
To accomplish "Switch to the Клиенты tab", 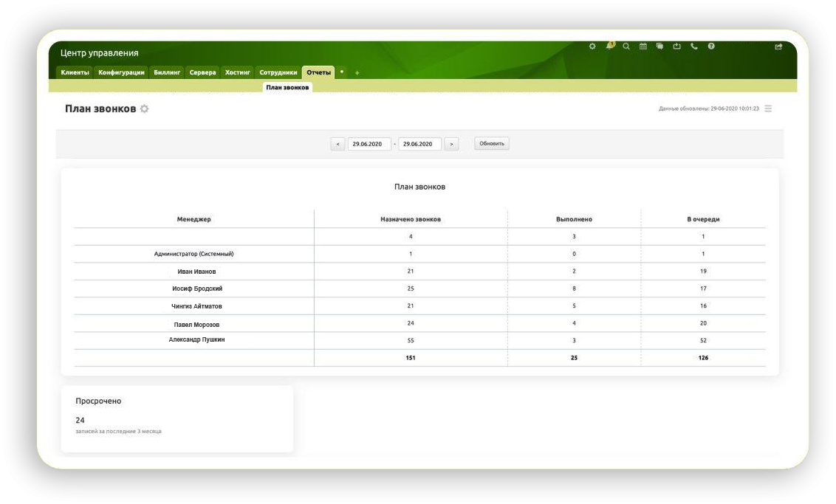I will (x=75, y=72).
